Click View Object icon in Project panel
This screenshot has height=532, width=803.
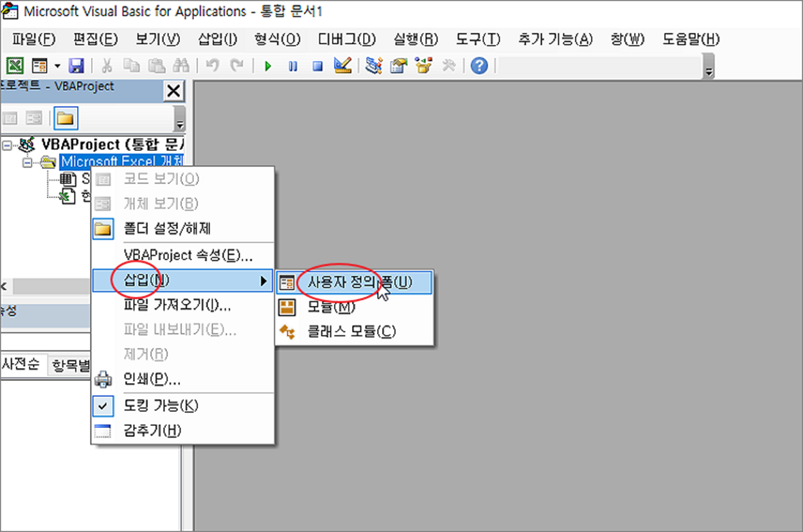coord(34,118)
